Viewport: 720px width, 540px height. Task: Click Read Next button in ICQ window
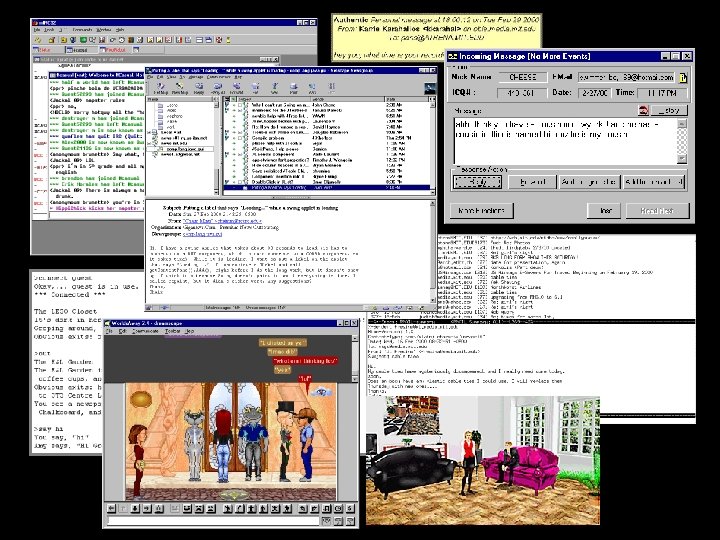(657, 210)
